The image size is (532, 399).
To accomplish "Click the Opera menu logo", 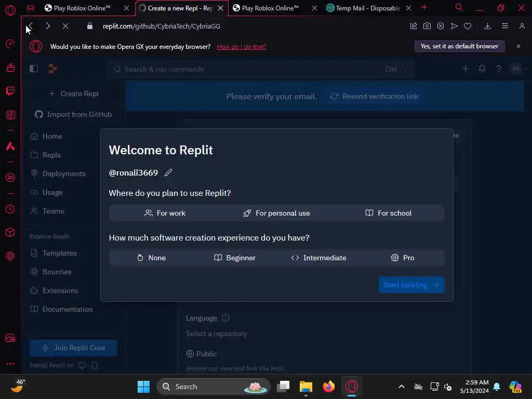I will 10,10.
